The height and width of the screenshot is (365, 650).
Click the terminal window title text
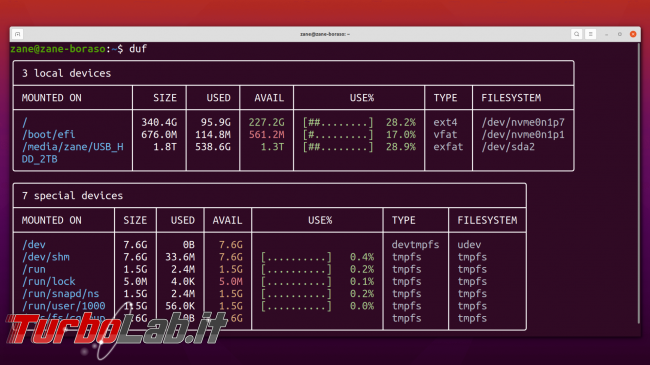(x=325, y=34)
